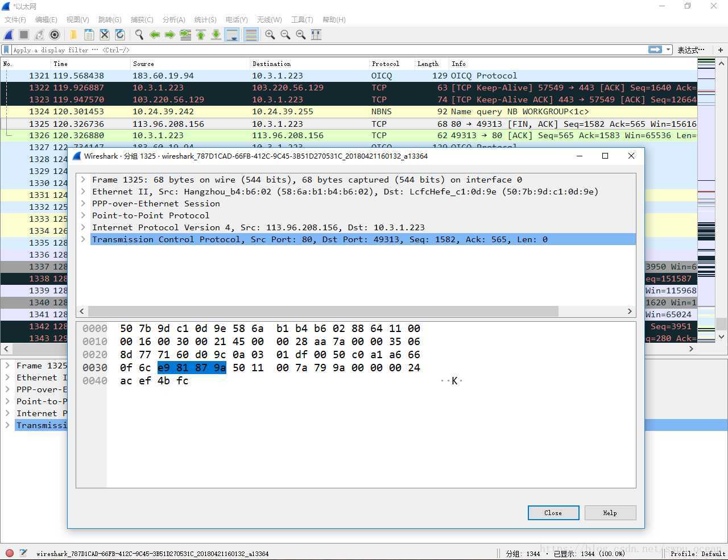
Task: Apply the display filter arrow button
Action: click(x=655, y=50)
